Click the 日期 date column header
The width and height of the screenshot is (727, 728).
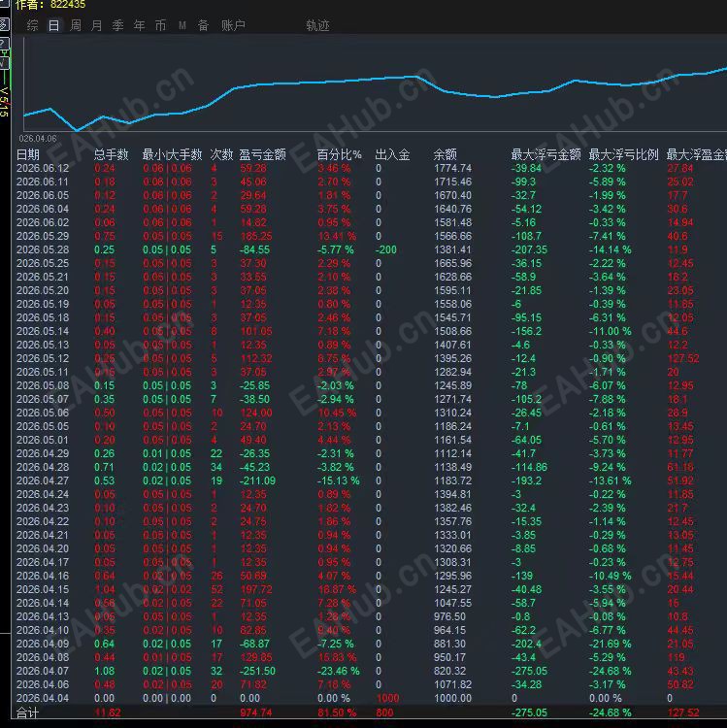pyautogui.click(x=27, y=154)
